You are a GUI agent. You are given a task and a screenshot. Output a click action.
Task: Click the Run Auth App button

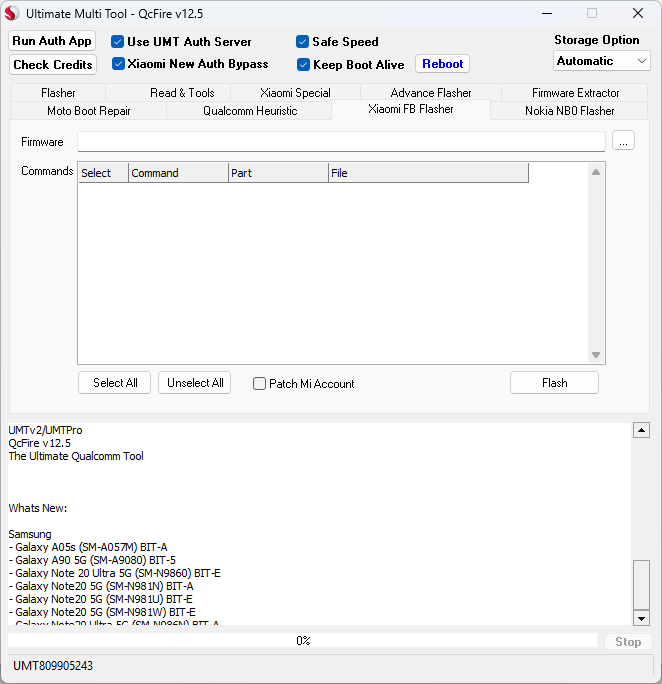point(52,41)
